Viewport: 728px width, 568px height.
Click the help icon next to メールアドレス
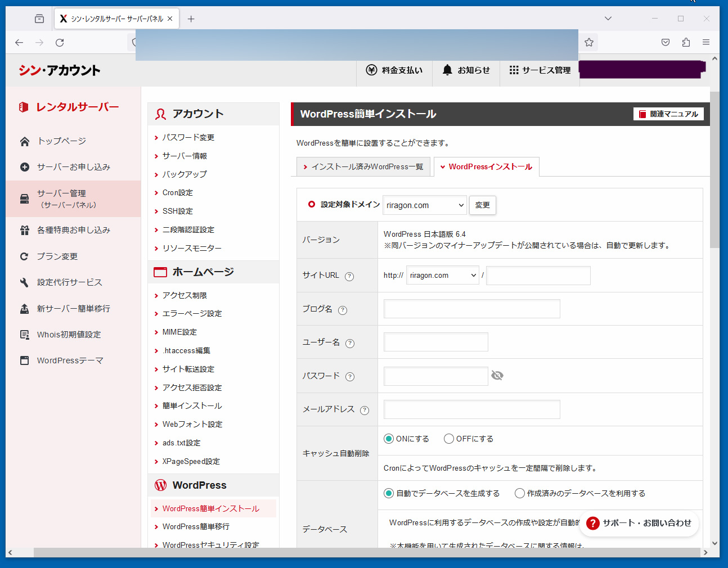pos(365,410)
